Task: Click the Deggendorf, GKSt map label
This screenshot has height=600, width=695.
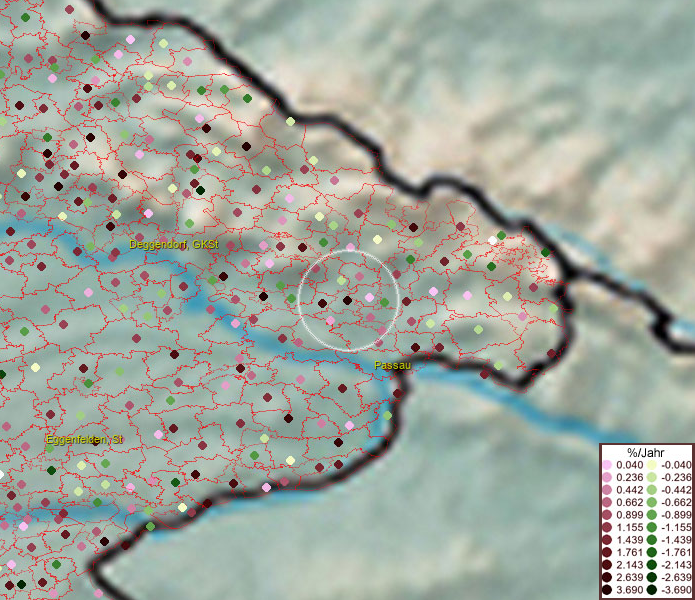Action: [174, 244]
